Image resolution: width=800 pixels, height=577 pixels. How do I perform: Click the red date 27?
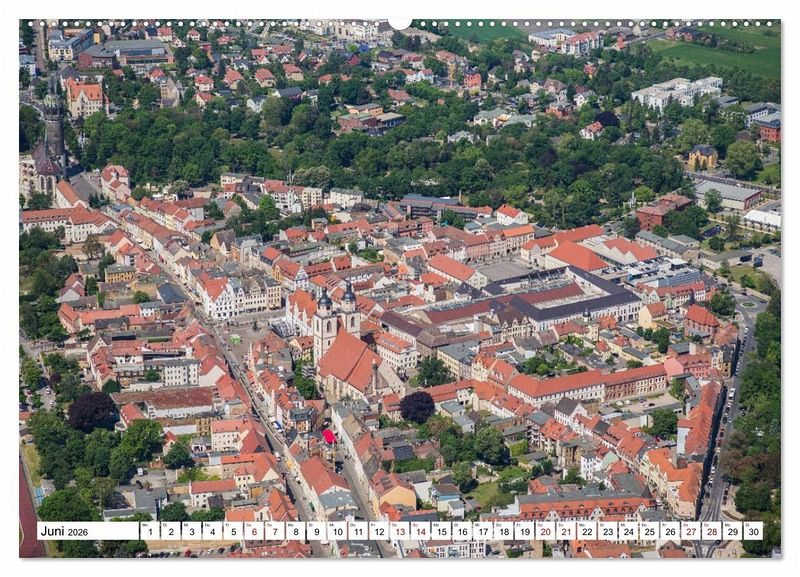[x=690, y=531]
